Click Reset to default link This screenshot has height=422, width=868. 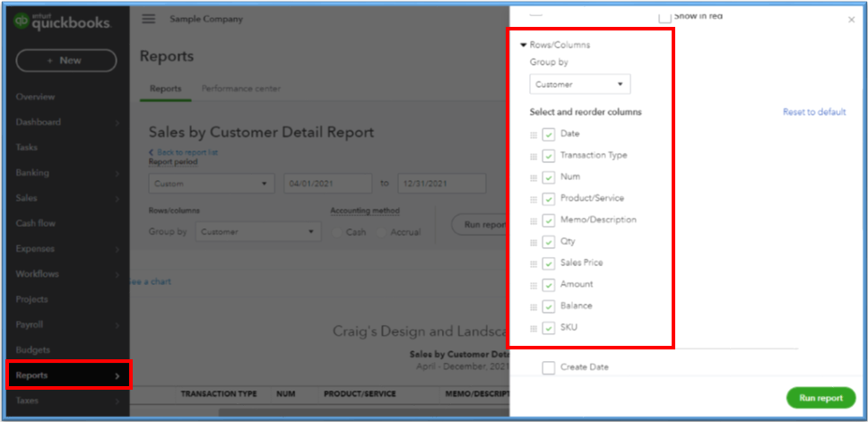pos(814,112)
